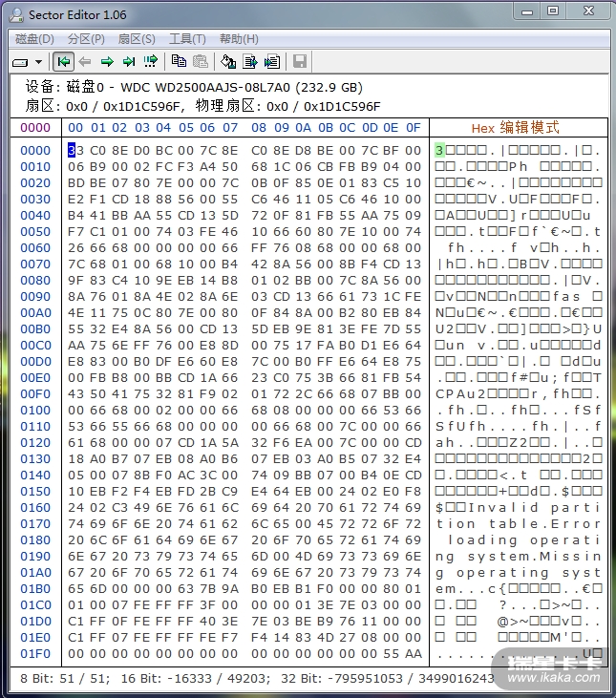Click highlighted ASCII character 3 in first row
This screenshot has width=616, height=698.
(x=439, y=151)
